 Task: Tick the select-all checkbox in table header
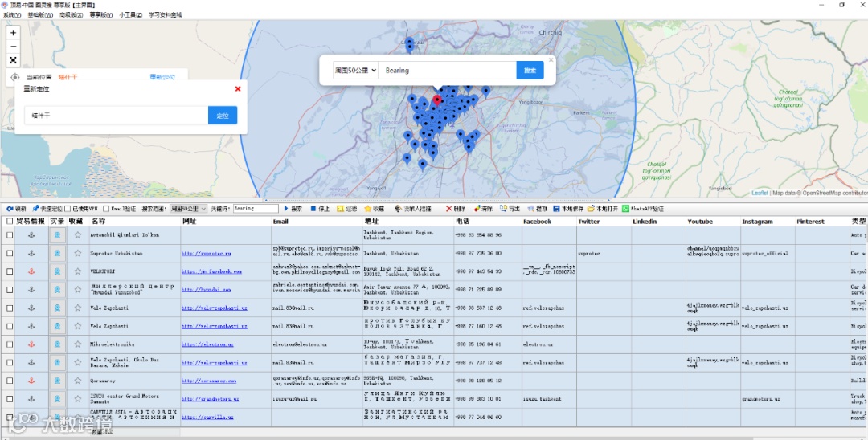pos(10,221)
